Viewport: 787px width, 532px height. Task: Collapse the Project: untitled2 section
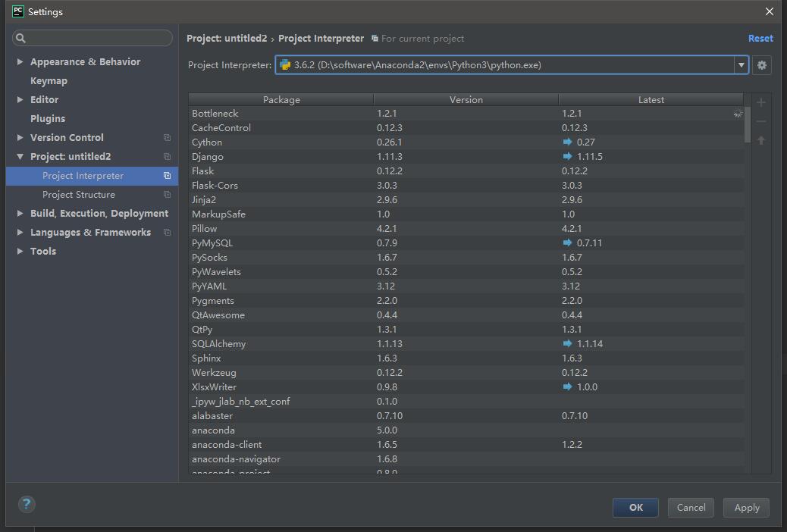pos(20,157)
